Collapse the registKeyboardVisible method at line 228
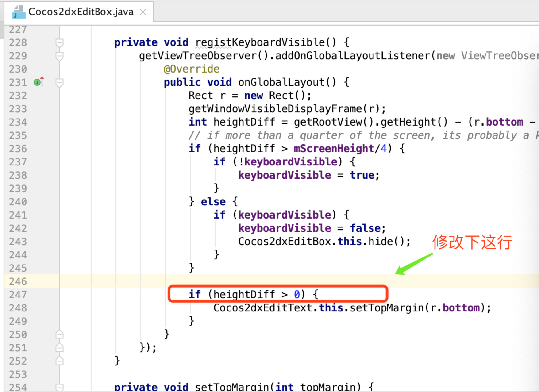539x392 pixels. click(x=60, y=43)
